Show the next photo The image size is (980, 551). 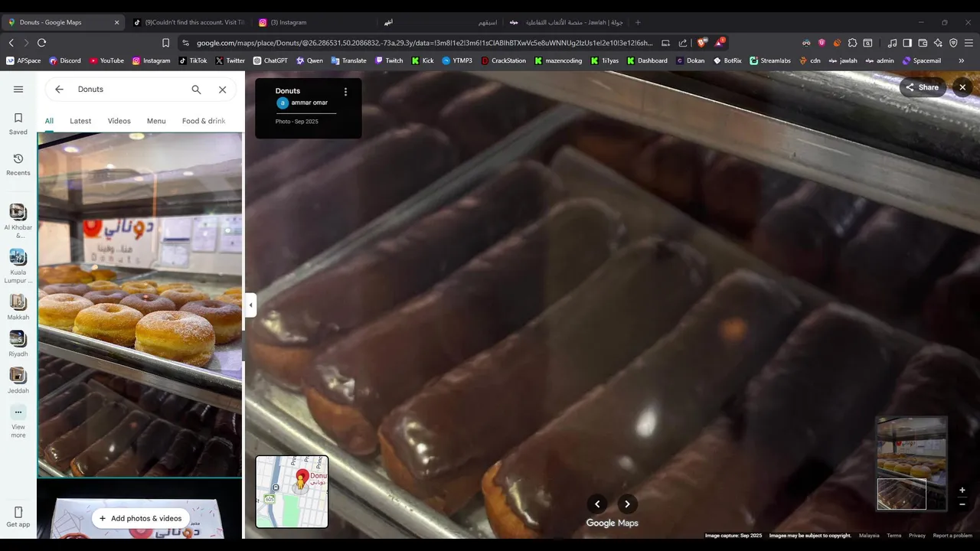pyautogui.click(x=627, y=504)
